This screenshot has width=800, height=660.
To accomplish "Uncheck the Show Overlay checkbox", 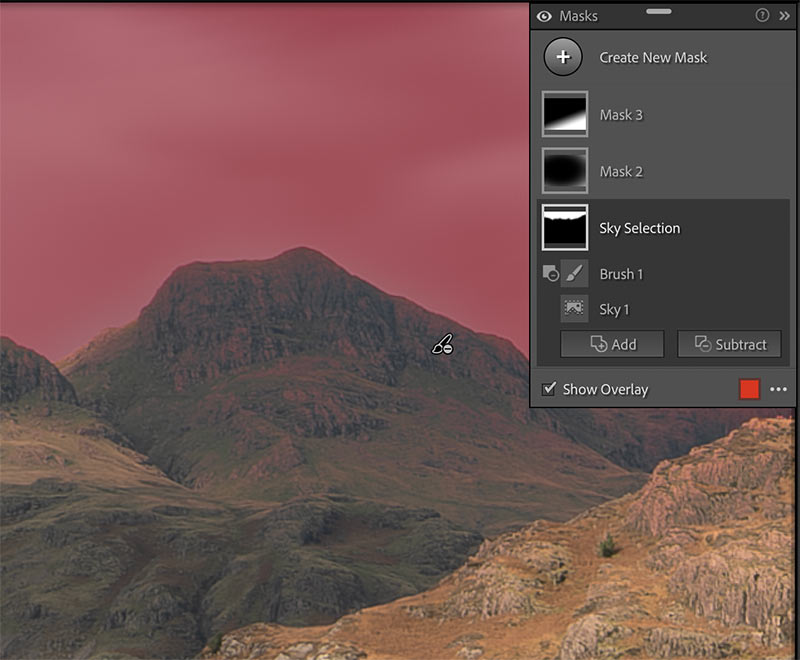I will [548, 389].
